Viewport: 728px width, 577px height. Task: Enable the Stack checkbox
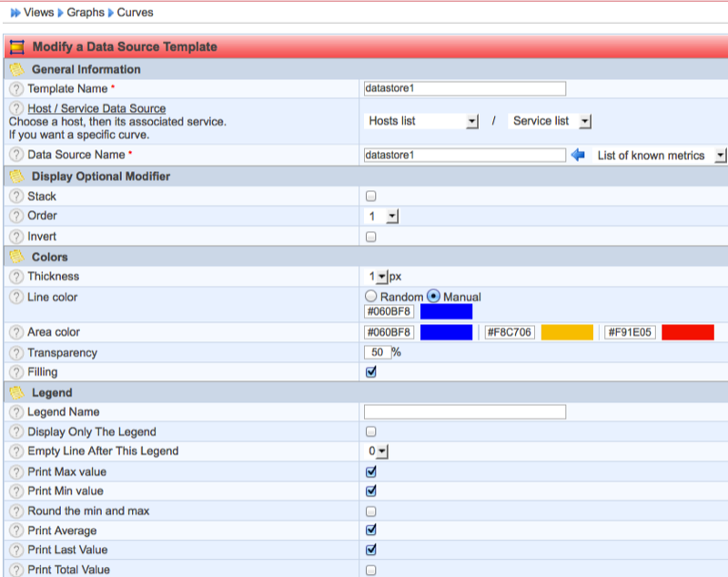(x=370, y=197)
